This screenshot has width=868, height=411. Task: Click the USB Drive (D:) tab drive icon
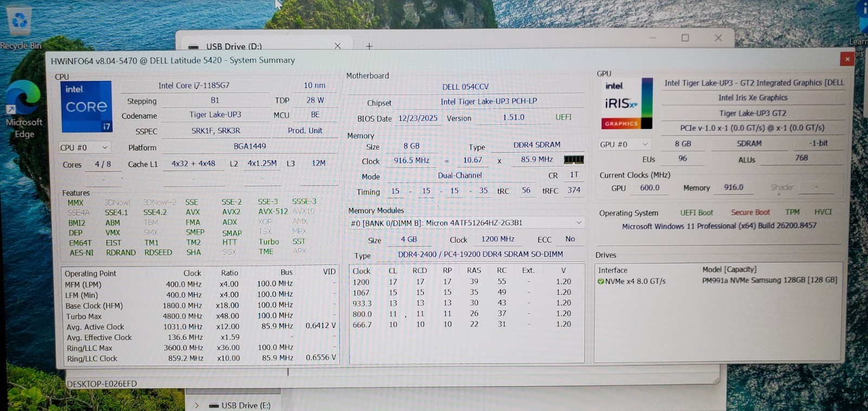click(x=193, y=47)
